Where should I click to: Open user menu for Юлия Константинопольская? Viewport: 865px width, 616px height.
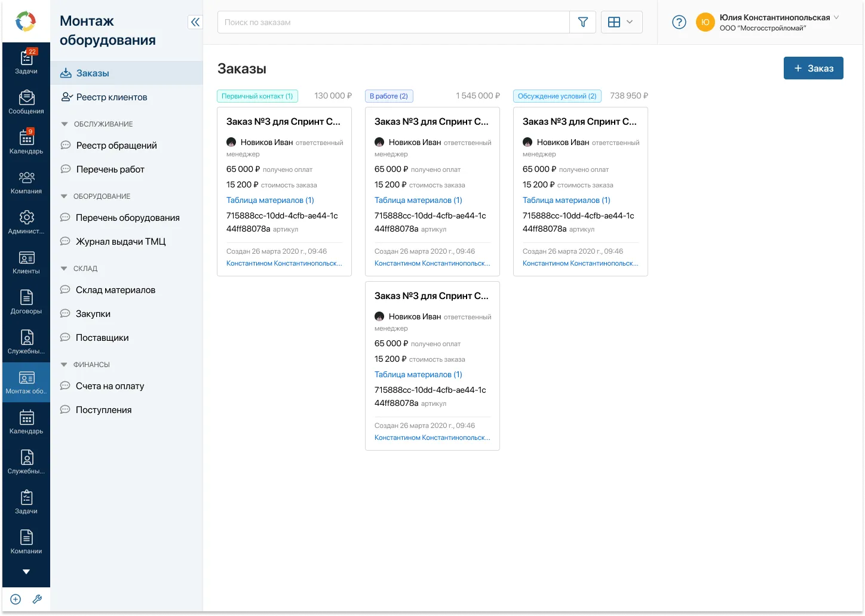[x=778, y=22]
